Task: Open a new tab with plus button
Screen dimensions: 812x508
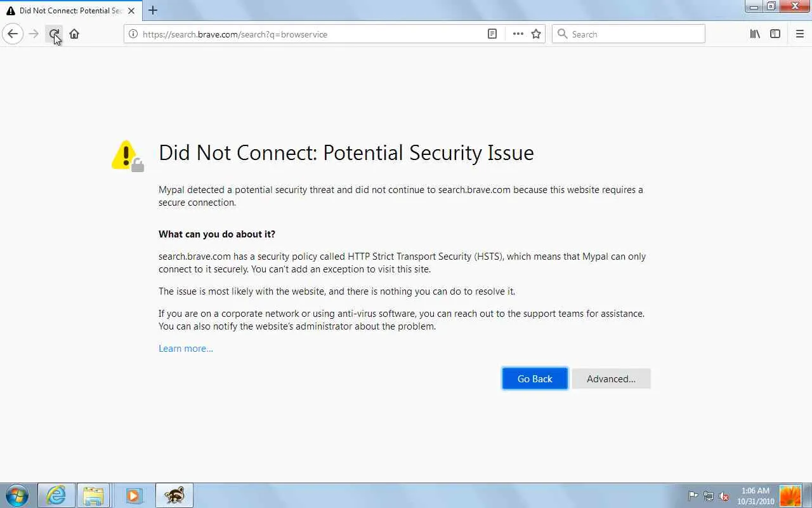Action: (153, 10)
